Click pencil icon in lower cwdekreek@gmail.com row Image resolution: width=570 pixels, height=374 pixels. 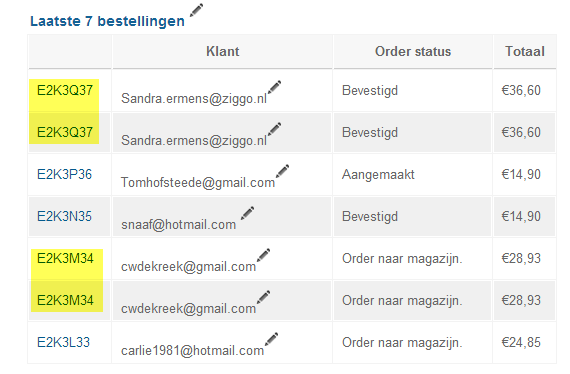[x=264, y=297]
